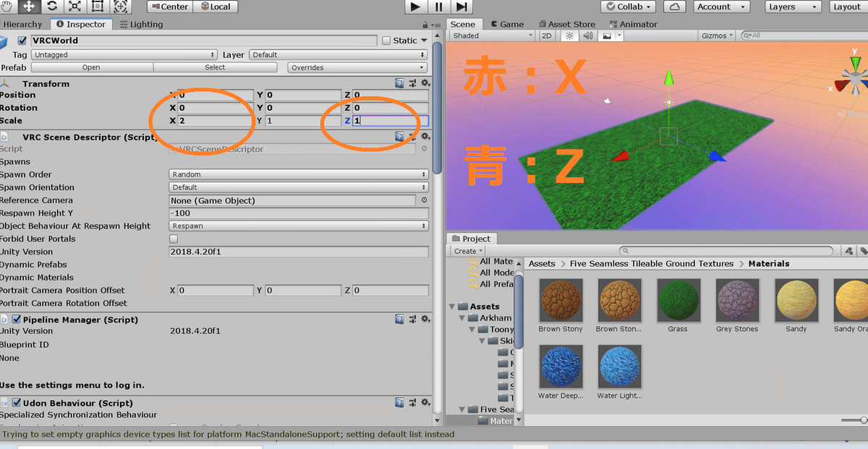Start Play mode with the Play button
The width and height of the screenshot is (868, 449).
click(414, 7)
